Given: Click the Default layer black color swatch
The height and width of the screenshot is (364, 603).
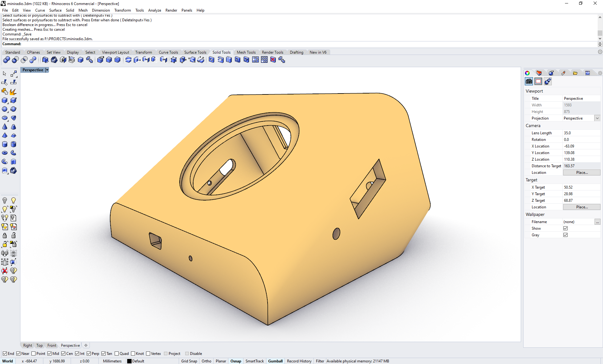Looking at the screenshot, I should click(x=129, y=361).
